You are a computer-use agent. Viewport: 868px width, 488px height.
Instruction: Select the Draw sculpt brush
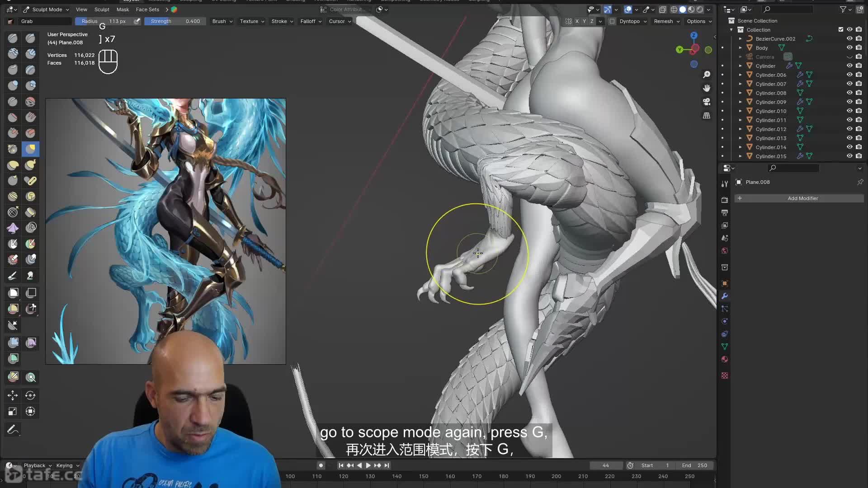(x=13, y=38)
